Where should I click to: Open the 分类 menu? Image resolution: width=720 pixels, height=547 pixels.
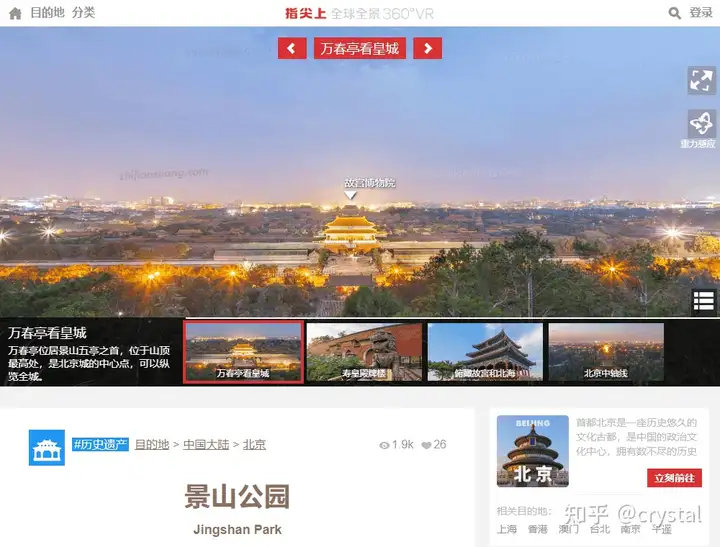pos(84,13)
